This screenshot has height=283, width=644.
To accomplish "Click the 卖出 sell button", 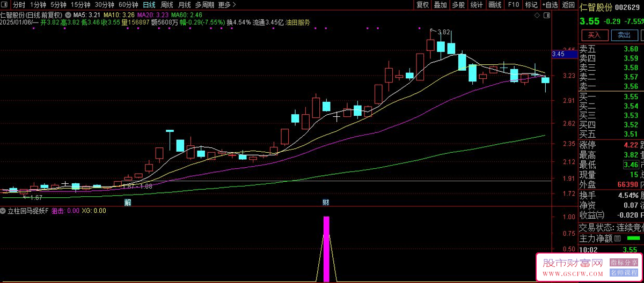I will pos(624,35).
